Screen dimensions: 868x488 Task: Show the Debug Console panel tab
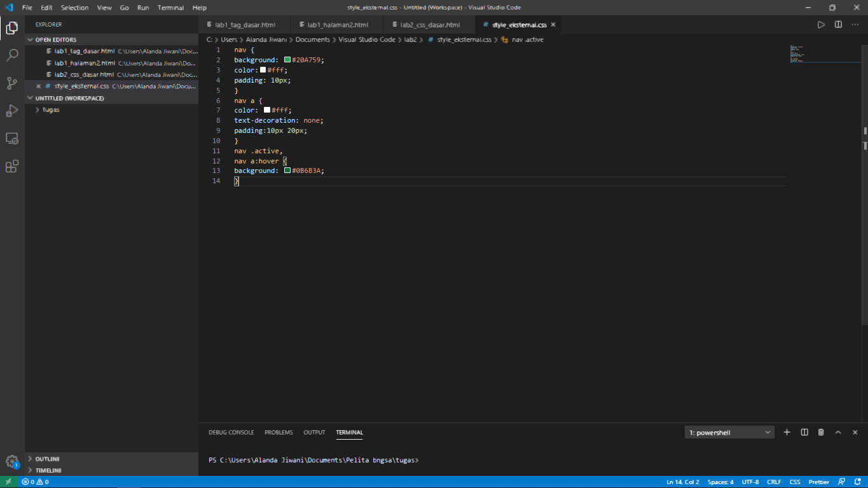click(x=231, y=433)
